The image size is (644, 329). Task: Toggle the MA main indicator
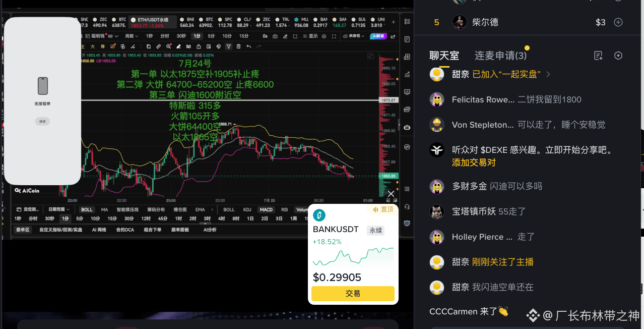[104, 209]
